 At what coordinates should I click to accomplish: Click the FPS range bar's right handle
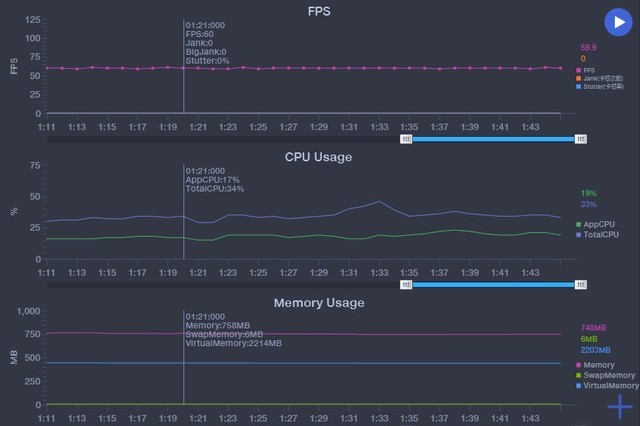pos(581,139)
